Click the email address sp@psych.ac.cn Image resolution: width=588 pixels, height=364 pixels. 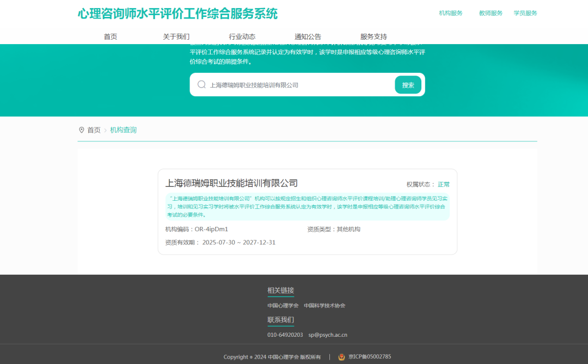(x=328, y=335)
